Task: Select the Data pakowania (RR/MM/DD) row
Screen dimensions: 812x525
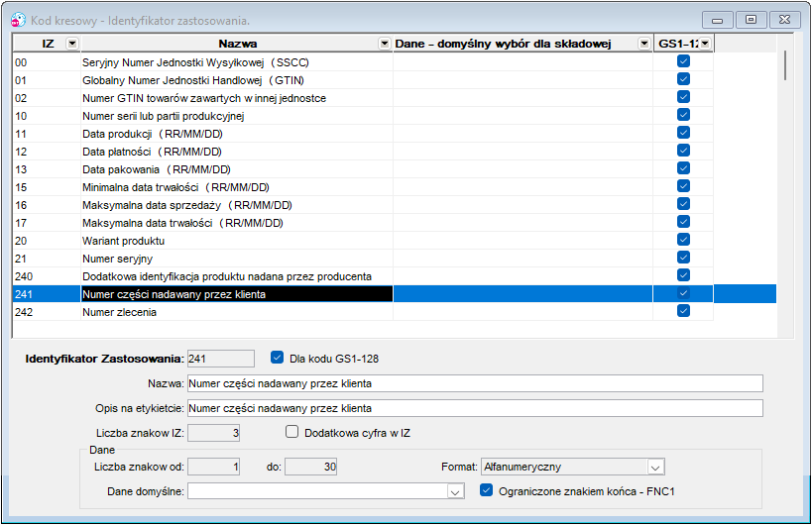Action: 363,169
